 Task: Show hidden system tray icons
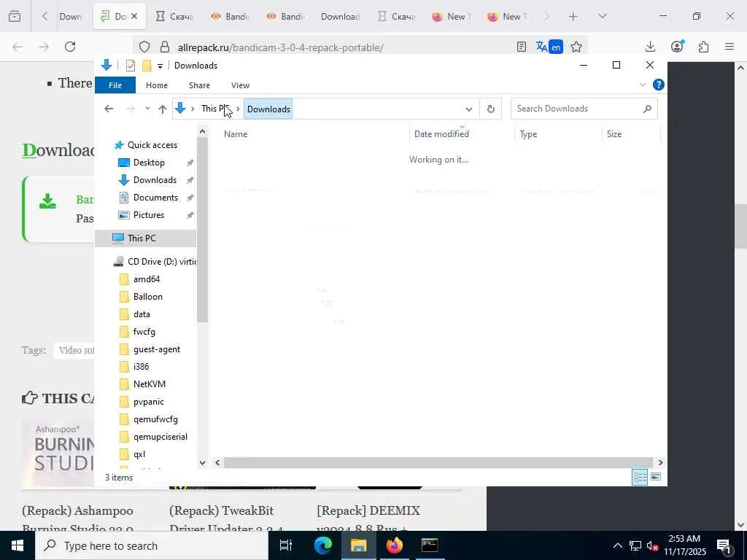click(x=617, y=545)
